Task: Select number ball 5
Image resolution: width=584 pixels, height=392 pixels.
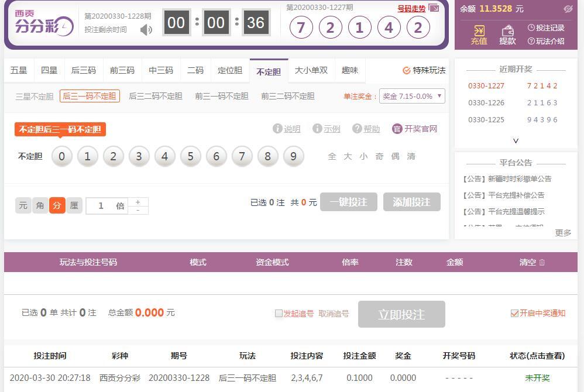Action: point(190,156)
